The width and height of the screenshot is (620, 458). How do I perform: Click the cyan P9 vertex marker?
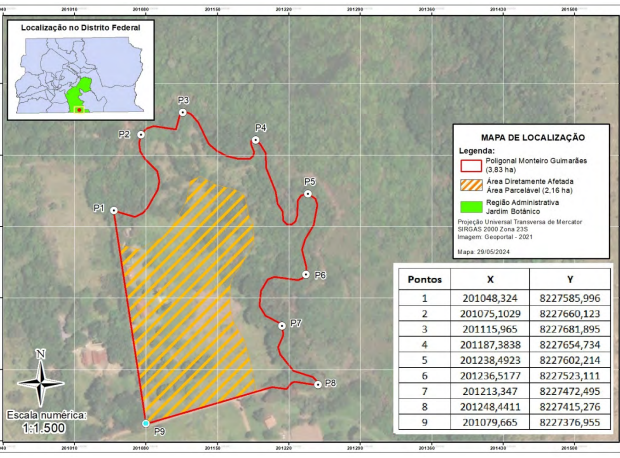[146, 424]
